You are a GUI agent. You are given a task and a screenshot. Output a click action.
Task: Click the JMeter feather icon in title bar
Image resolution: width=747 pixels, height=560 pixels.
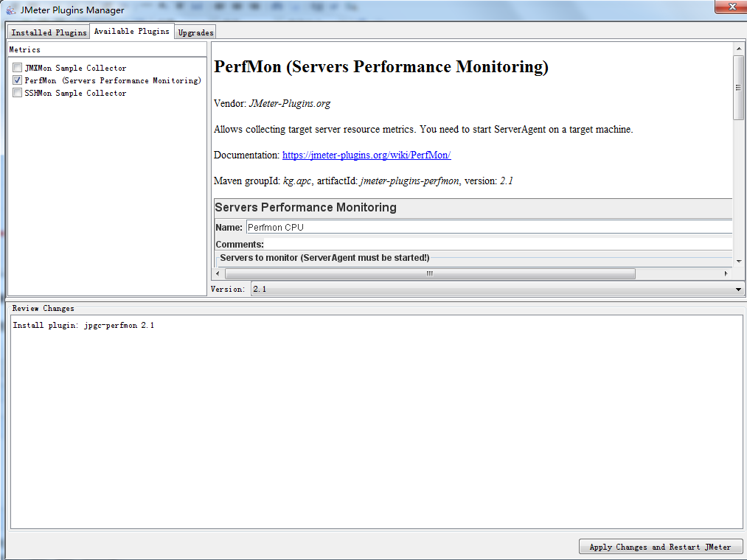[x=11, y=10]
